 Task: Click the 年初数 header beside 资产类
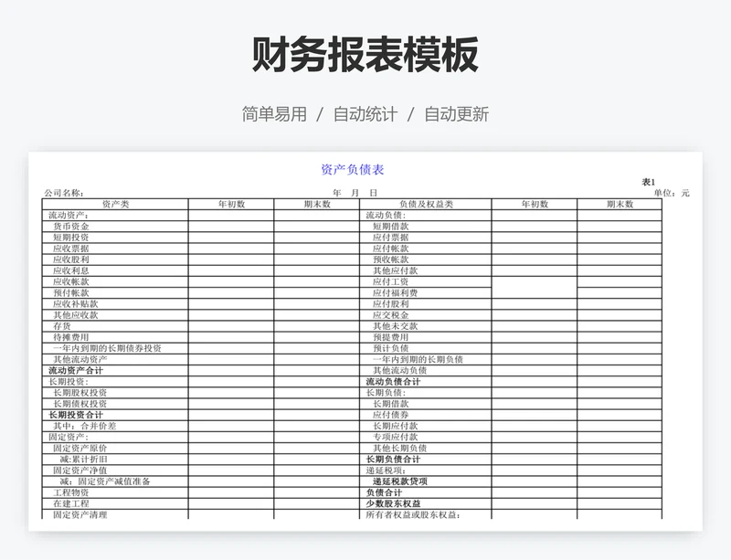pyautogui.click(x=232, y=205)
